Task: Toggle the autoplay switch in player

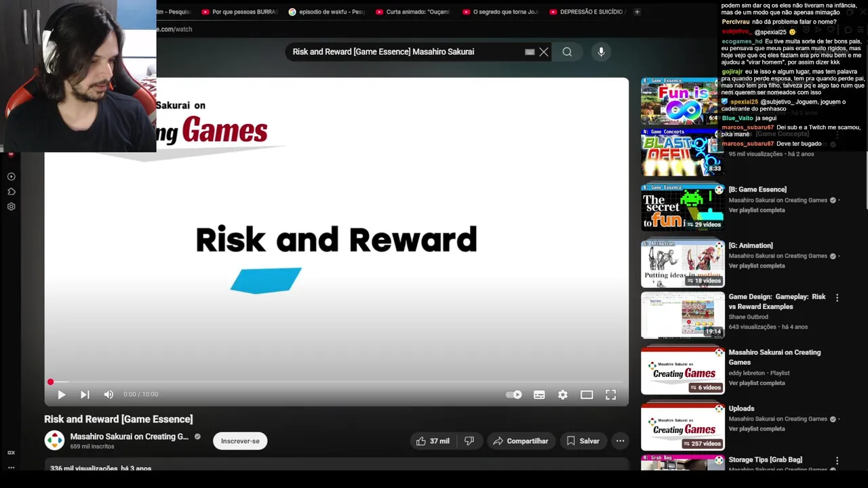Action: [x=514, y=394]
